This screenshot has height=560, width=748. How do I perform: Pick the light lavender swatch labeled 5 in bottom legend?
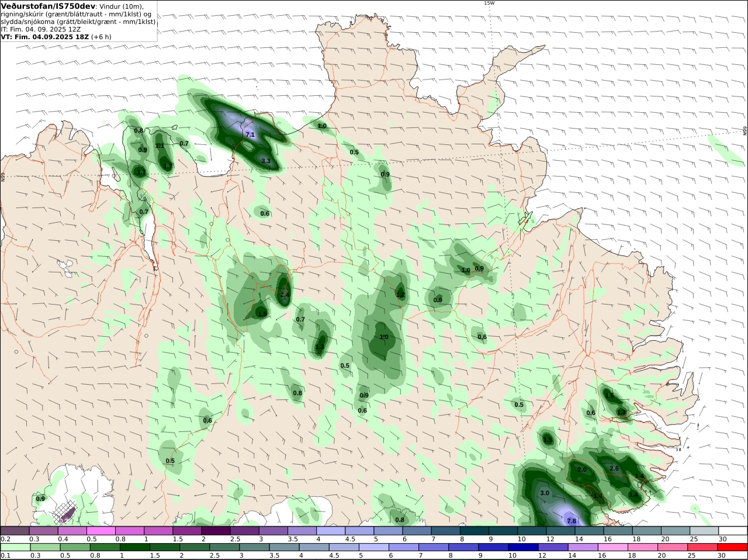tap(374, 548)
